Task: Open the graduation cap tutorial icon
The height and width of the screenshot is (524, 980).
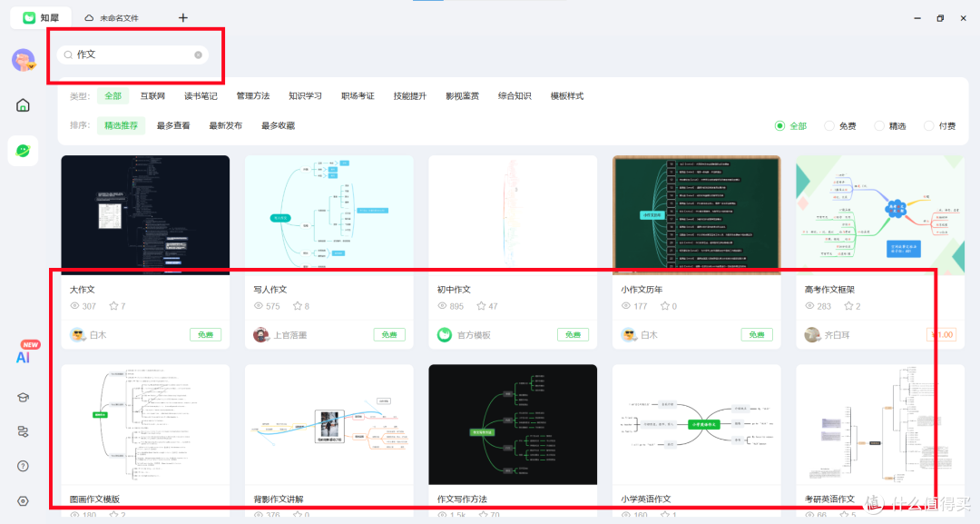Action: (23, 398)
